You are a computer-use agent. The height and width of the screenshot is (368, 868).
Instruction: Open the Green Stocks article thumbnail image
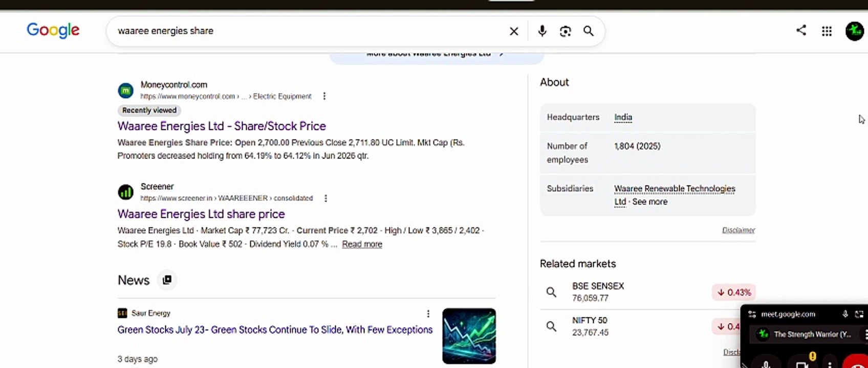click(x=469, y=336)
